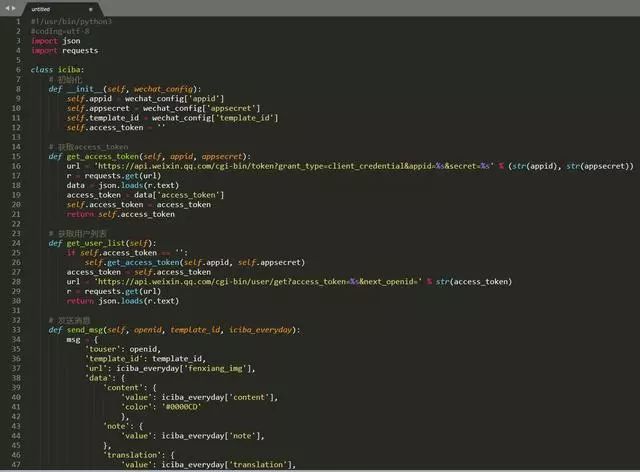Click "iciba_everyday['note']" on line 44

tap(211, 436)
